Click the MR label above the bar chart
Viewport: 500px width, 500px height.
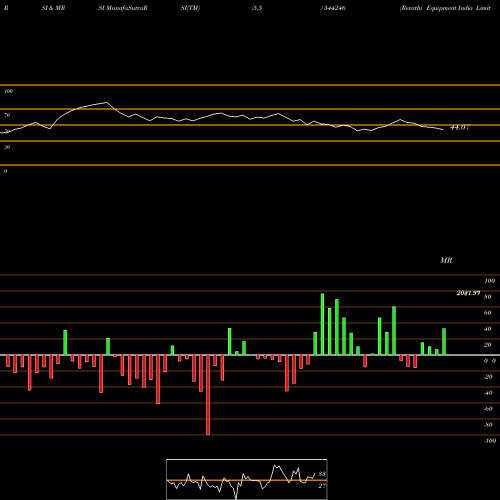pyautogui.click(x=446, y=260)
